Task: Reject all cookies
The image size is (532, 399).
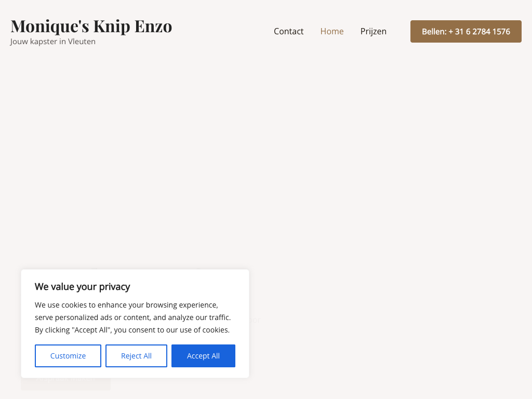Action: (x=136, y=356)
